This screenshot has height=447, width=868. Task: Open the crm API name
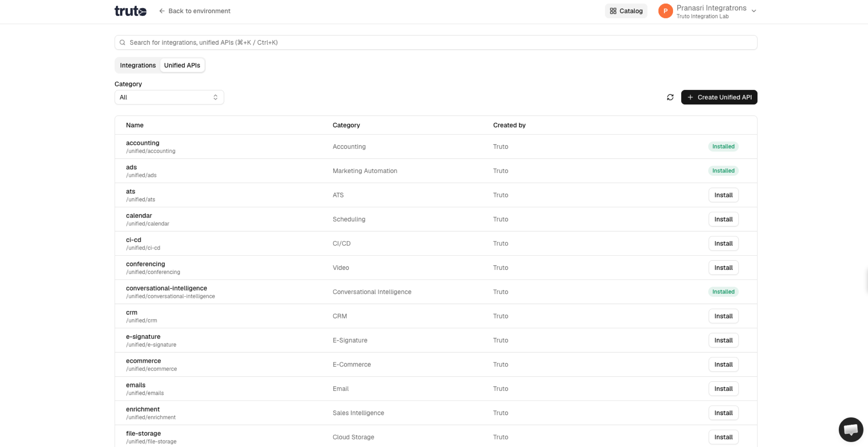click(132, 312)
